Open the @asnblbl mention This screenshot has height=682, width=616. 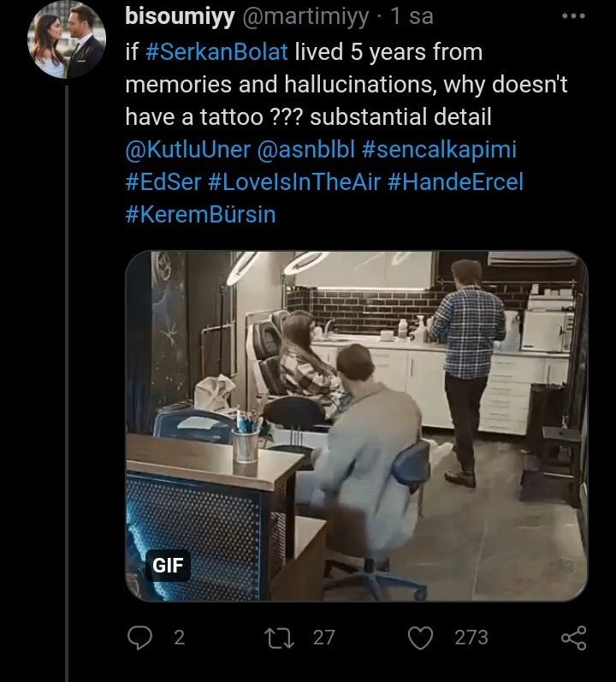(x=305, y=150)
